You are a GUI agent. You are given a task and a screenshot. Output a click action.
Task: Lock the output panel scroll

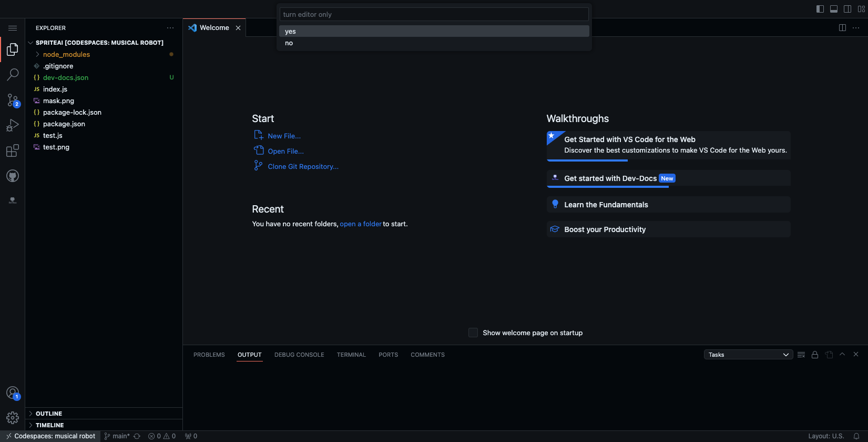point(815,355)
